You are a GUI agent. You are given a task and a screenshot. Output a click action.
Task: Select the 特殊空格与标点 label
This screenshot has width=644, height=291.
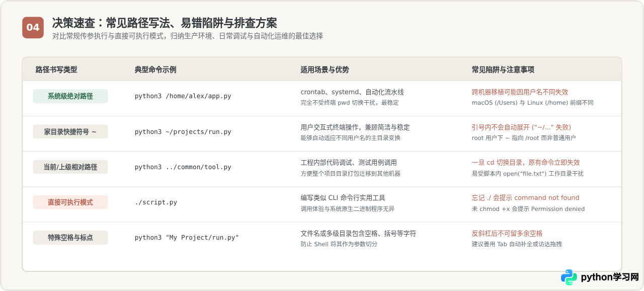tap(70, 237)
